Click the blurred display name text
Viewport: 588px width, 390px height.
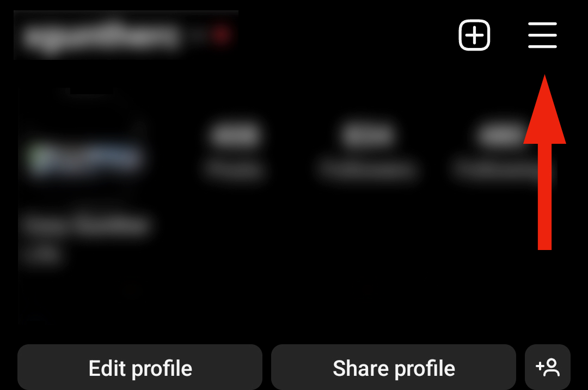88,224
